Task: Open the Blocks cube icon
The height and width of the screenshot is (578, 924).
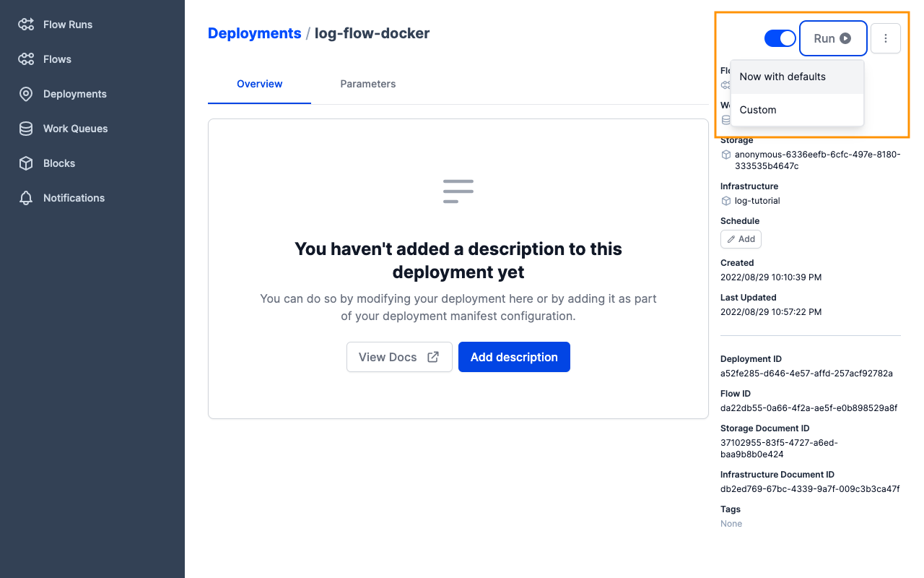Action: [x=26, y=163]
